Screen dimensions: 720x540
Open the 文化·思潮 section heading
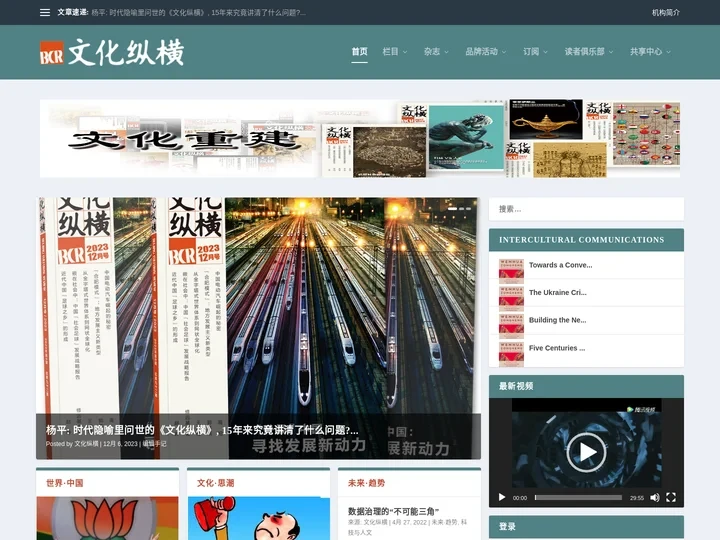(215, 483)
